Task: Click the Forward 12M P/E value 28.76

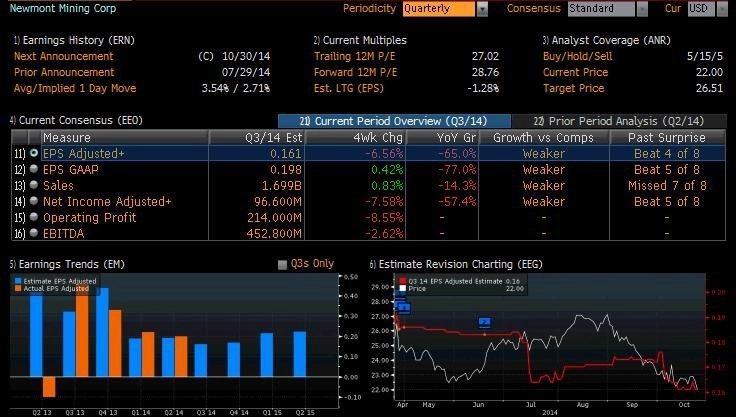Action: click(x=485, y=72)
